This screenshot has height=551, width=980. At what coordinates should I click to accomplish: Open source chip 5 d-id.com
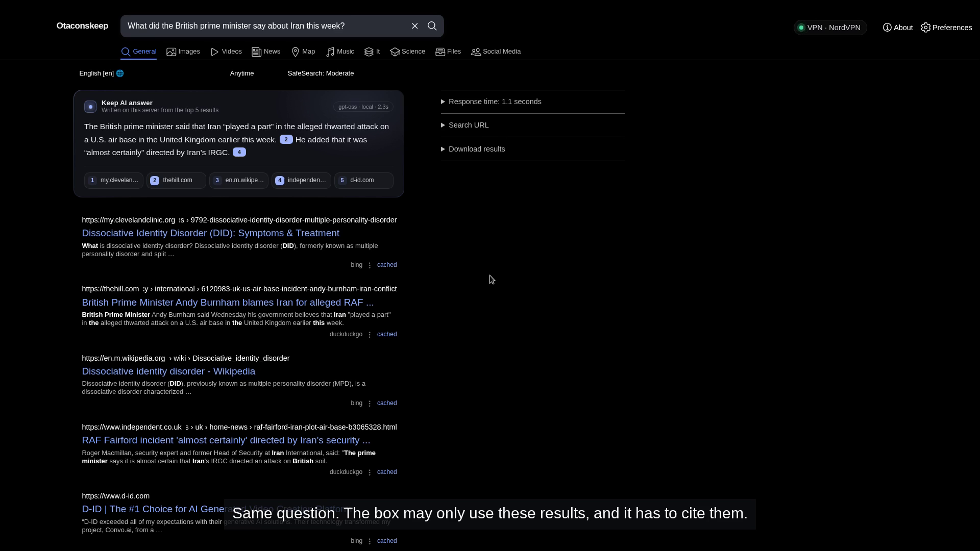pyautogui.click(x=364, y=180)
